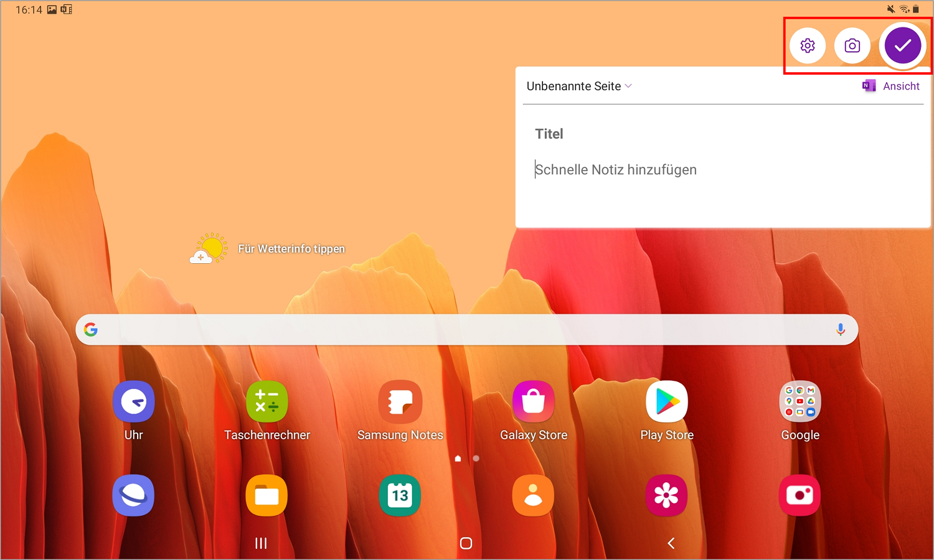Tap the OneNote logo next to Ansicht
The image size is (934, 560).
(x=869, y=86)
